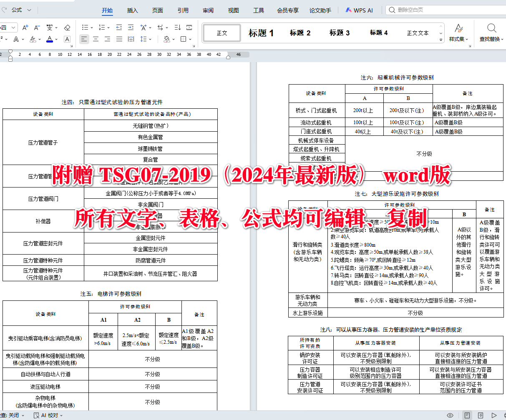Apply distributed alignment
Screen dimensions: 506x420
131,39
